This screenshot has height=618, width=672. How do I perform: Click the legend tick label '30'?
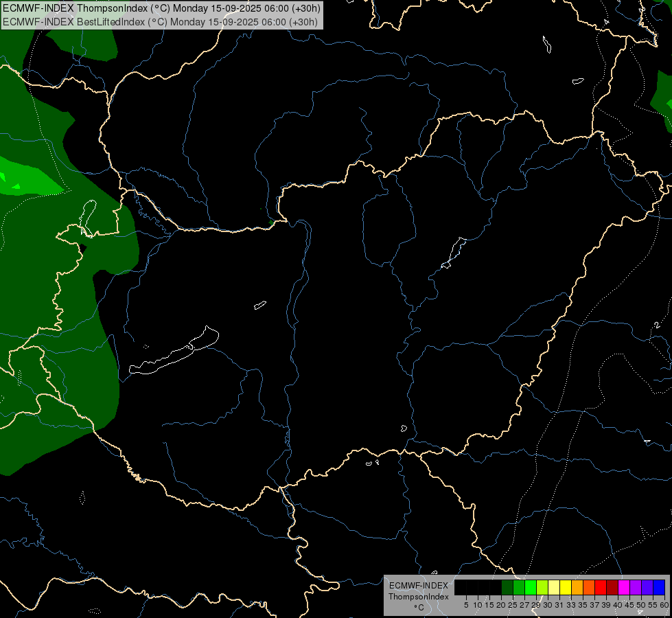[x=548, y=605]
